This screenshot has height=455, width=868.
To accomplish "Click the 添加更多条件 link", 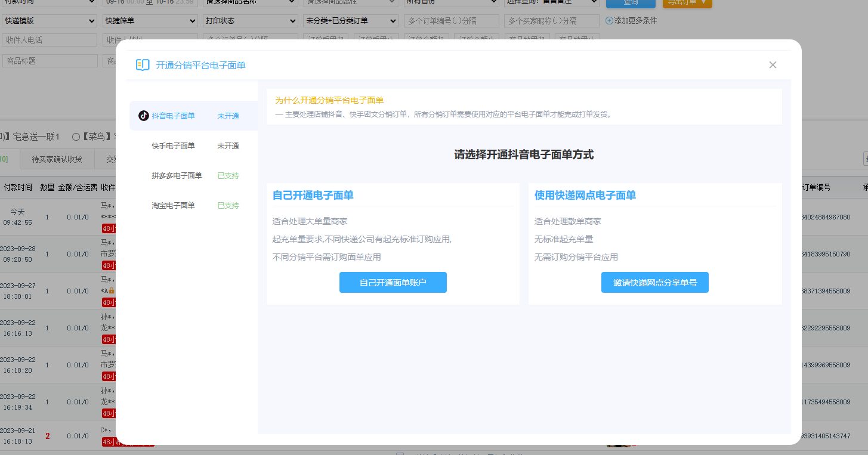I will pos(635,21).
